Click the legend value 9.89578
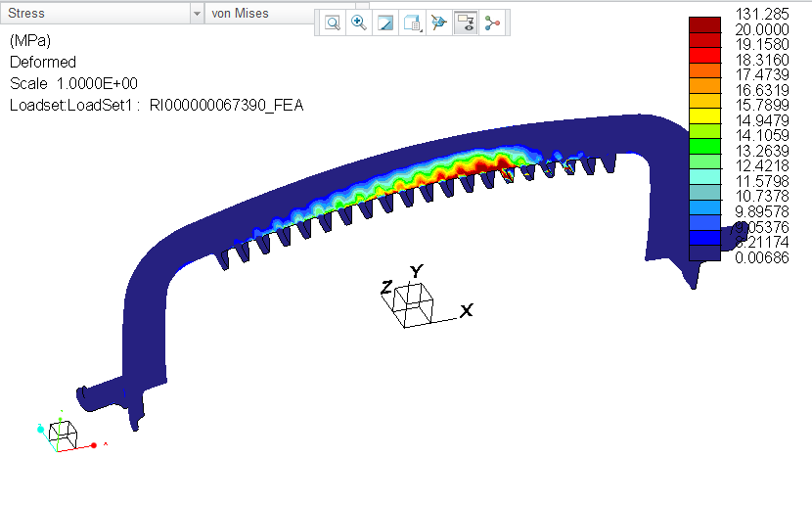Image resolution: width=812 pixels, height=505 pixels. (762, 211)
